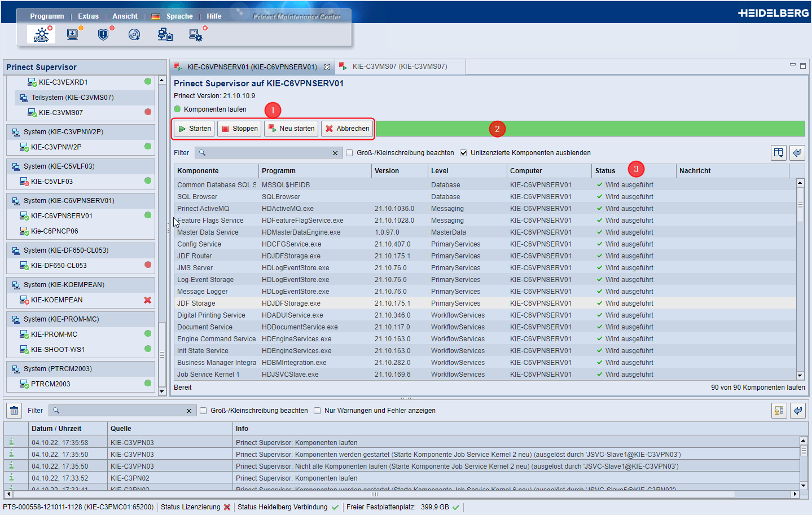Click the red status dot of KIE-DF650-CL053

pos(148,265)
